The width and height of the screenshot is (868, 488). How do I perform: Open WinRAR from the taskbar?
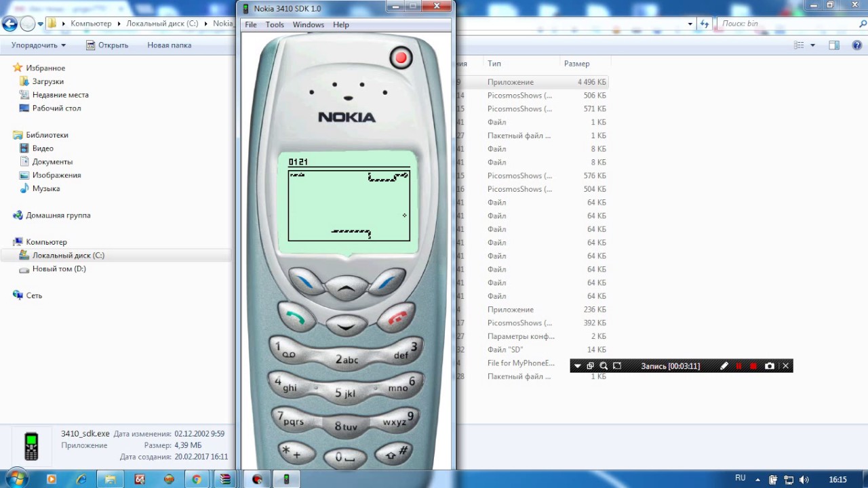(225, 479)
